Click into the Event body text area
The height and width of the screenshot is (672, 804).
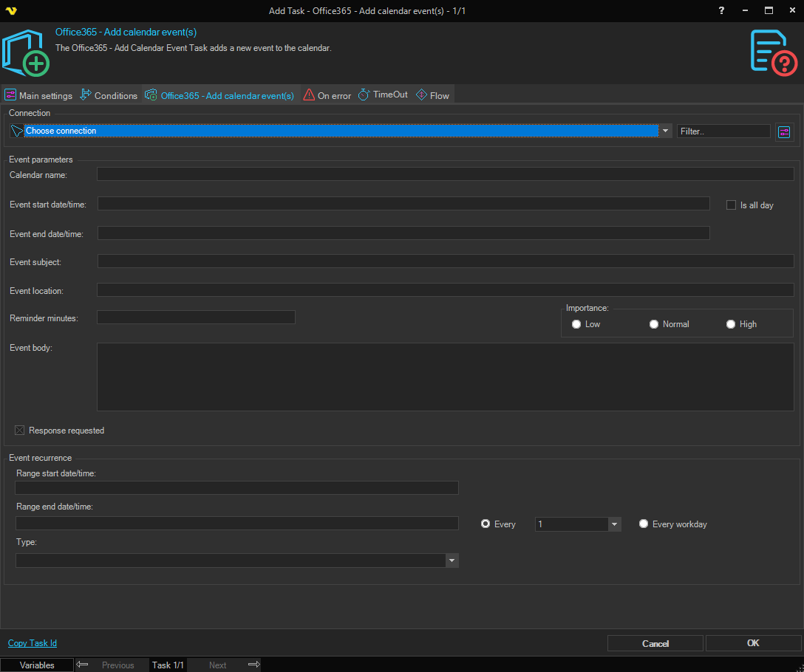pyautogui.click(x=445, y=377)
